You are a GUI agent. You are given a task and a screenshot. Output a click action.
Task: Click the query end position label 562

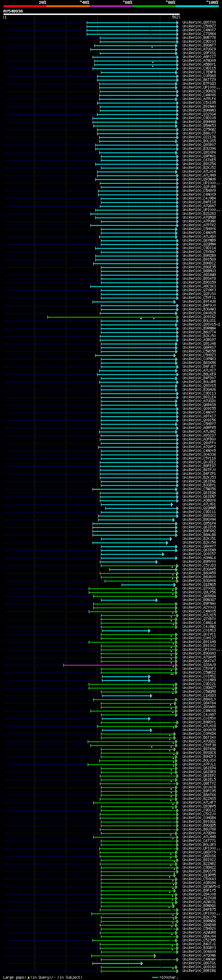(x=175, y=17)
